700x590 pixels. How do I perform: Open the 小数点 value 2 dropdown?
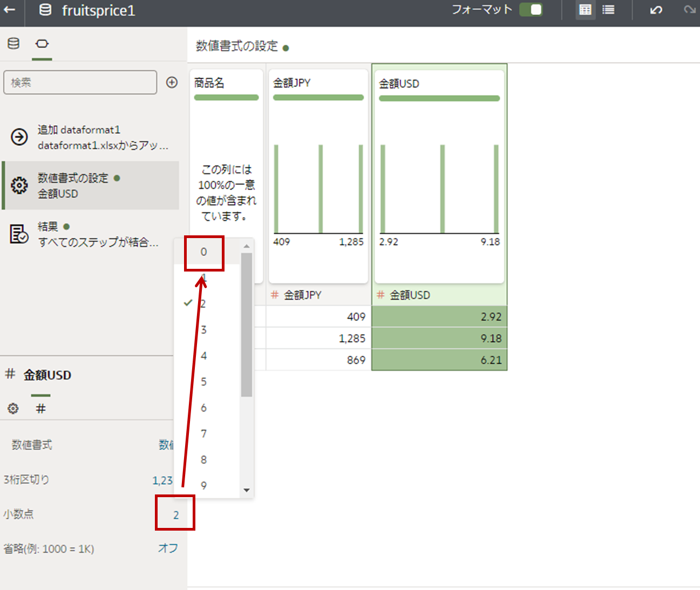(175, 515)
